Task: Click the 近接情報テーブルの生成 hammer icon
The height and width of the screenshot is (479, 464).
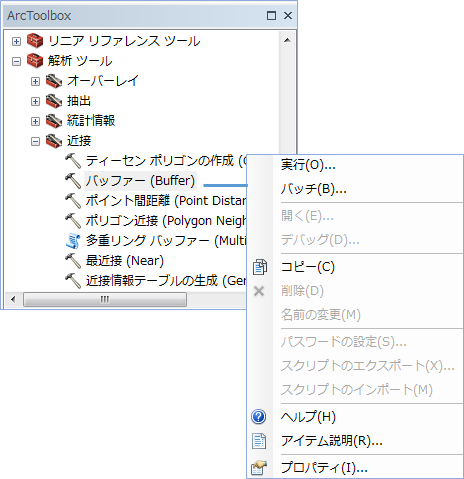Action: [73, 281]
